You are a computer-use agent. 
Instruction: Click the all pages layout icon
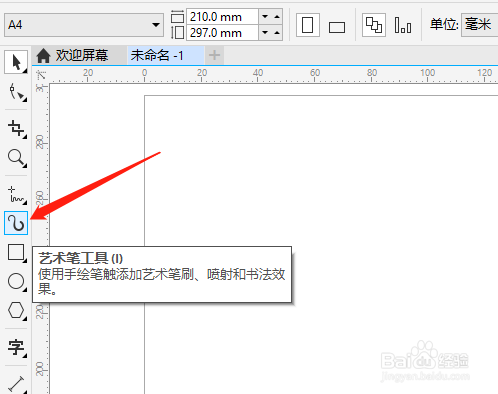pos(374,25)
